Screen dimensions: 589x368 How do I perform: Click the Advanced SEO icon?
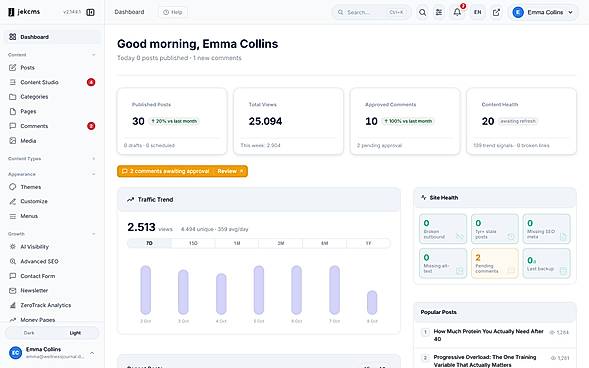click(x=12, y=261)
